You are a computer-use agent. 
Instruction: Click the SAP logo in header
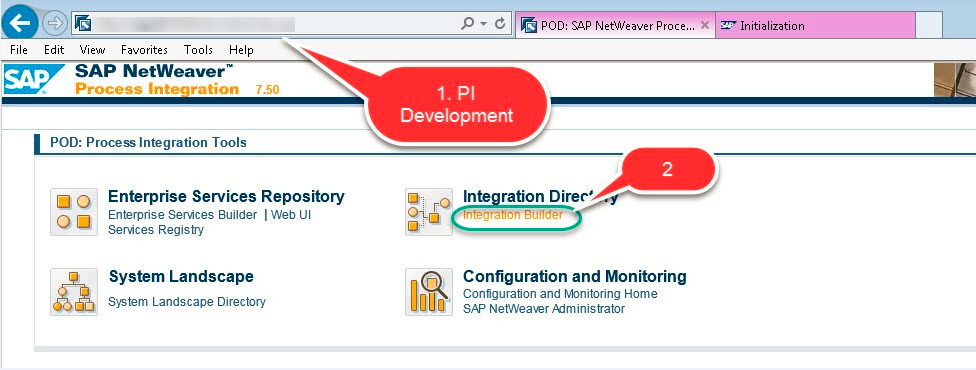pyautogui.click(x=34, y=79)
